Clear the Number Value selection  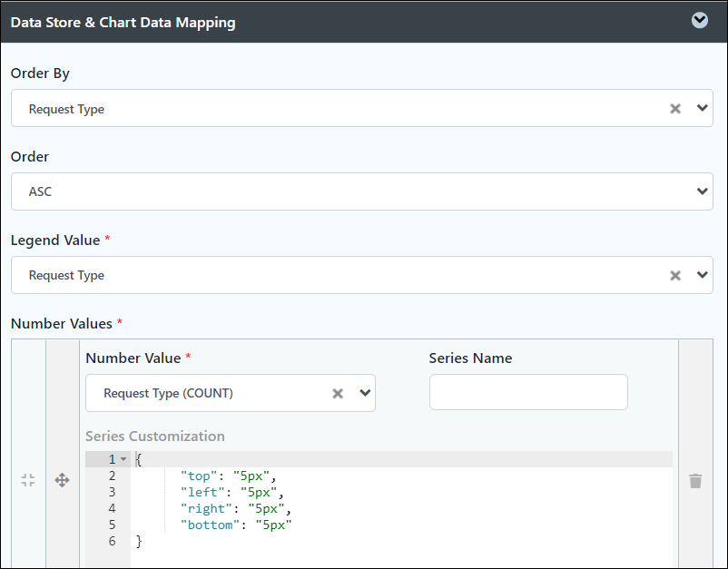(x=338, y=394)
